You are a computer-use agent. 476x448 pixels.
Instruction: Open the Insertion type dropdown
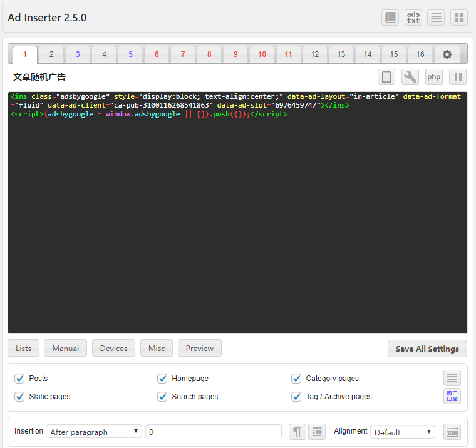pyautogui.click(x=94, y=432)
